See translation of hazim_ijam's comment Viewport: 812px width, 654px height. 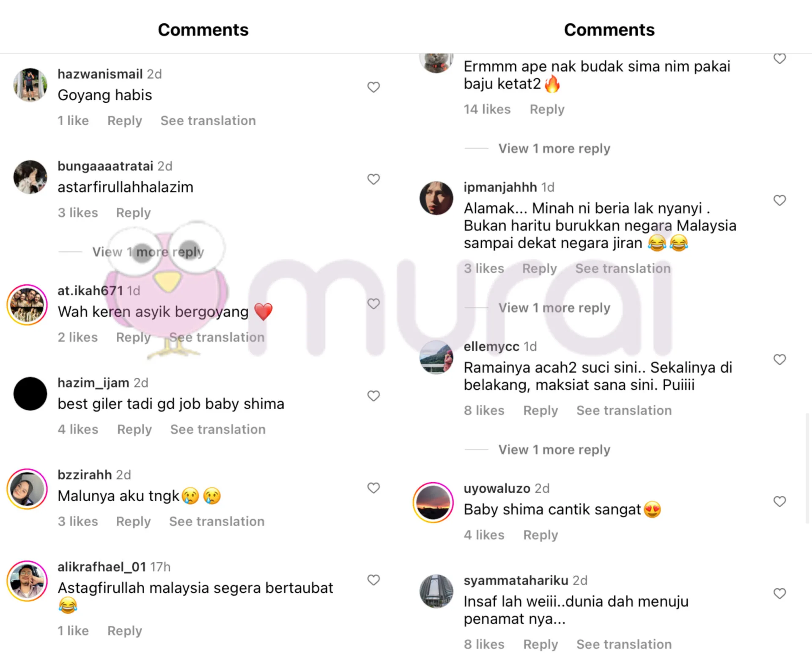(x=218, y=429)
